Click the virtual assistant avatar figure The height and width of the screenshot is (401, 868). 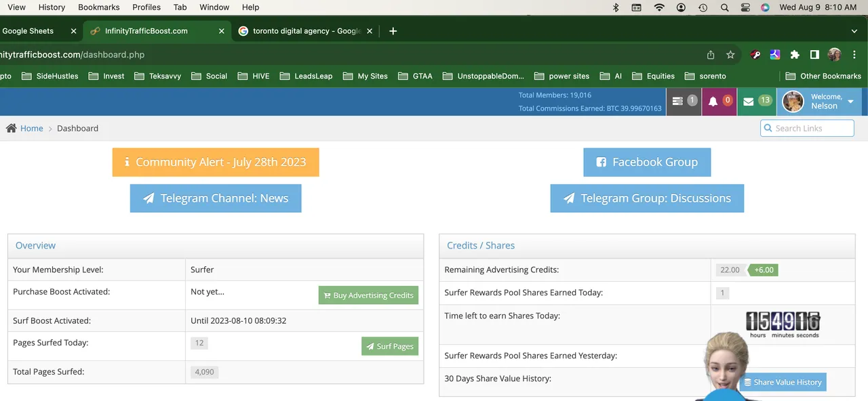pos(726,366)
